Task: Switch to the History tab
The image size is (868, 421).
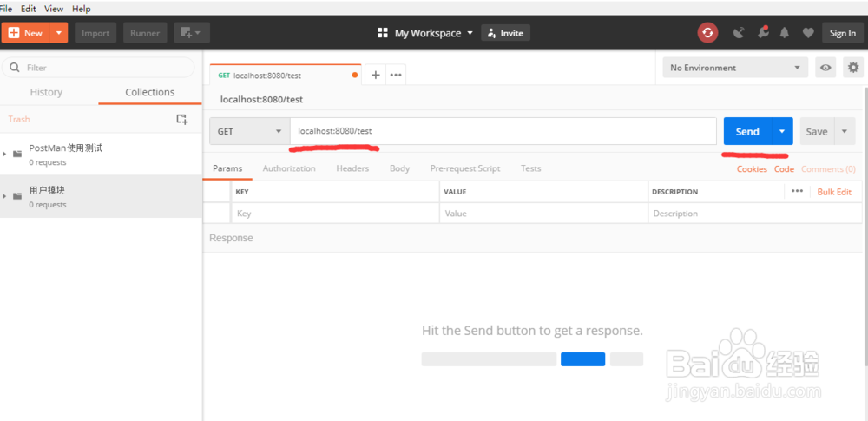Action: [46, 92]
